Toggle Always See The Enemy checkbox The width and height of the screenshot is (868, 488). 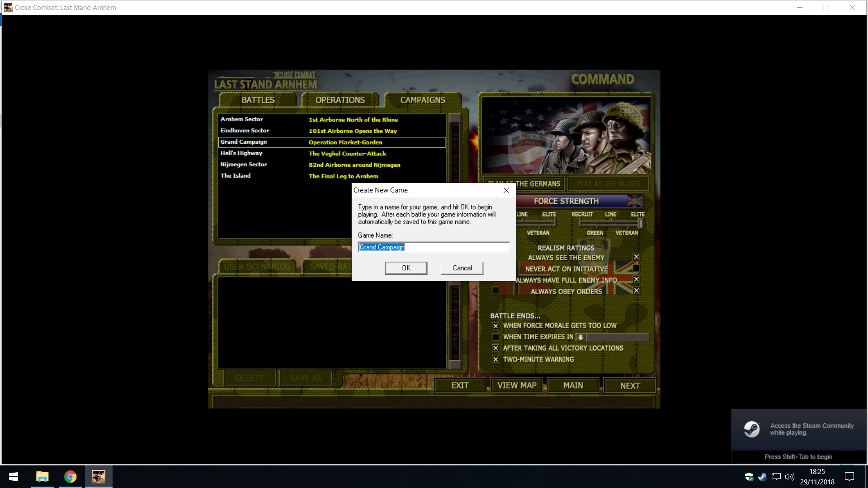pos(636,257)
